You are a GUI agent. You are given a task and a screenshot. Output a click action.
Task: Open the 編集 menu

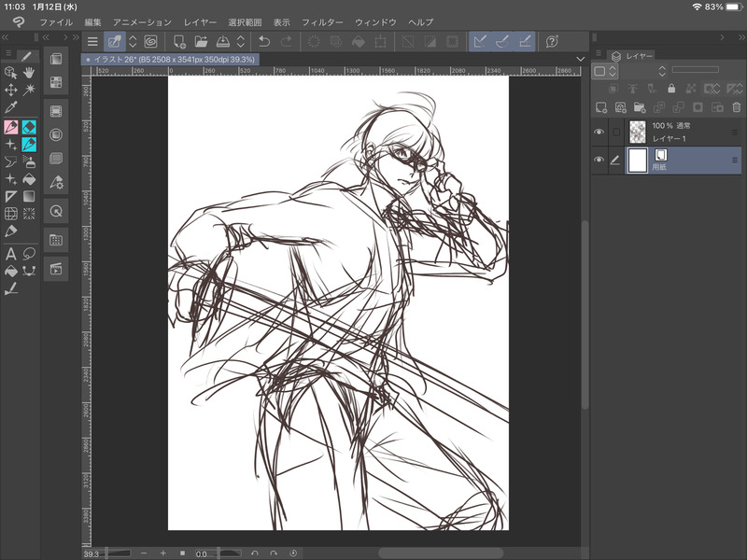tap(92, 22)
